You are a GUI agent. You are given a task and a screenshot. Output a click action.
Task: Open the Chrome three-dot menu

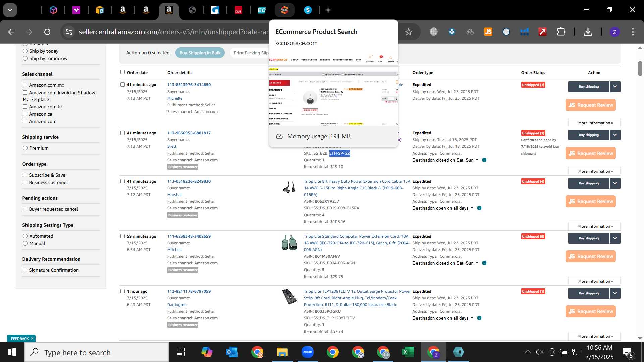(x=633, y=32)
